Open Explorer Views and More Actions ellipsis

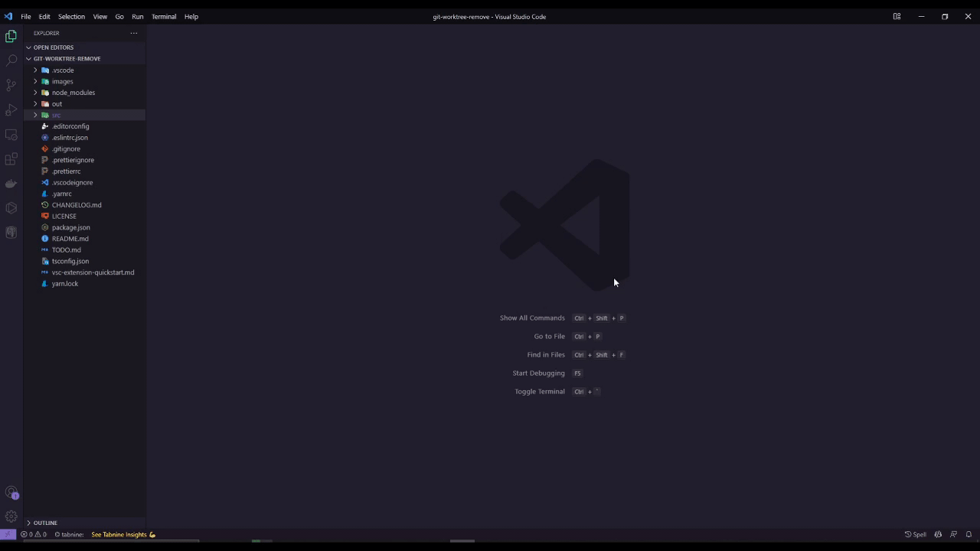coord(134,33)
